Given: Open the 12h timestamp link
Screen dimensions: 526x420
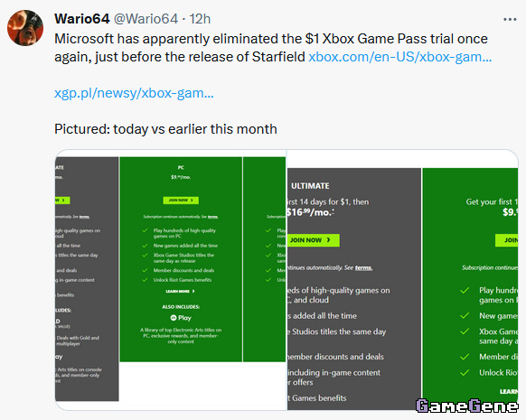Looking at the screenshot, I should point(200,19).
